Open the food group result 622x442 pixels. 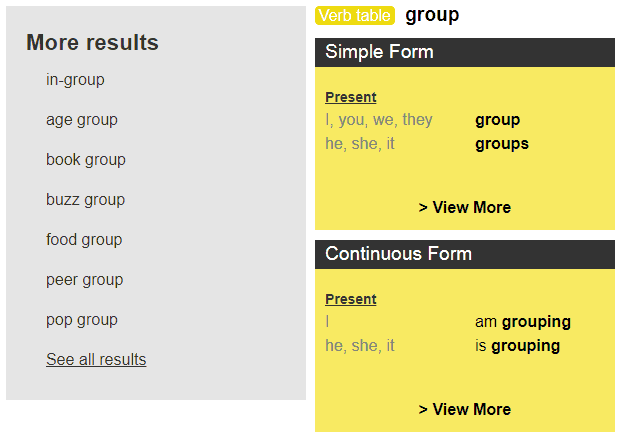tap(84, 240)
